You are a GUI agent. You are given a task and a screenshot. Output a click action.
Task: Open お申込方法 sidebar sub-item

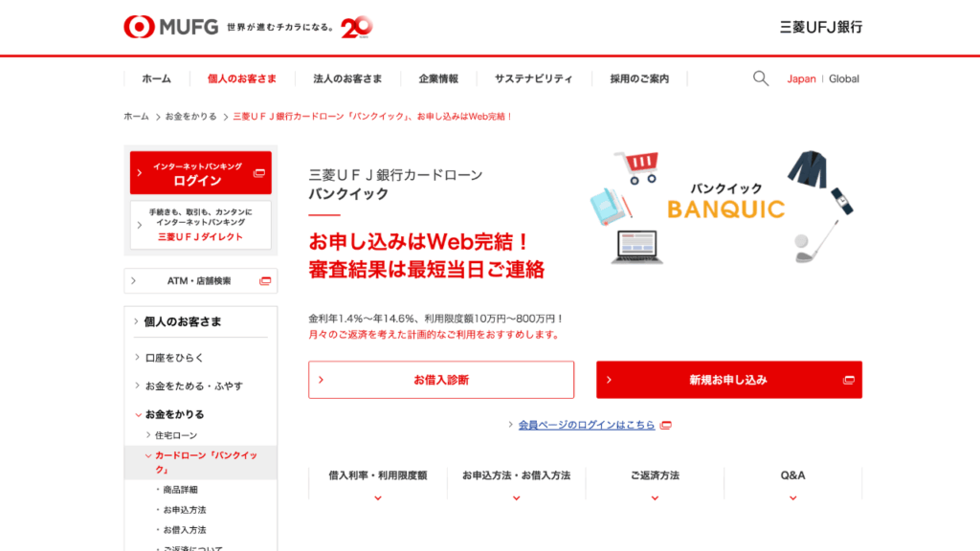click(x=185, y=510)
